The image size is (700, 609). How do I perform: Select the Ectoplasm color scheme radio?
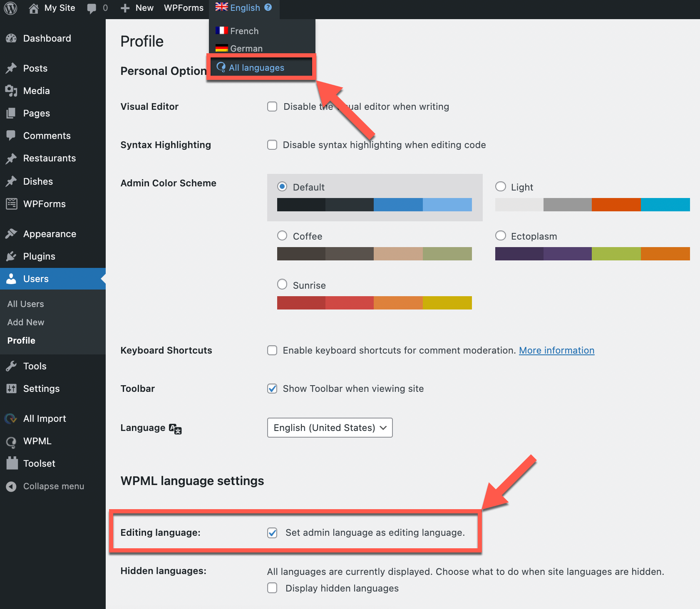[501, 236]
